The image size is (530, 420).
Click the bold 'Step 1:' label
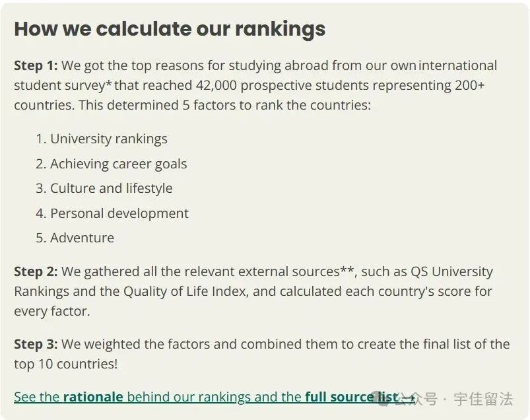coord(36,65)
